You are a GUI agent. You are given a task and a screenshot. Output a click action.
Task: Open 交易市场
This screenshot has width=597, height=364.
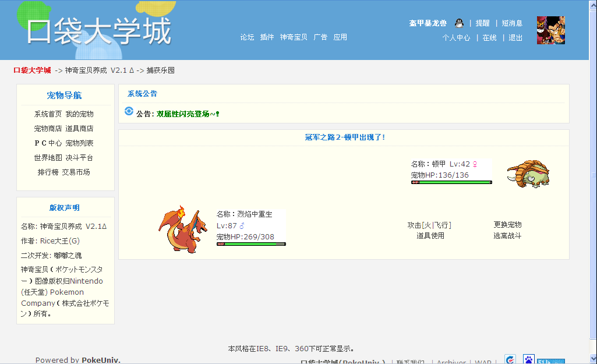pyautogui.click(x=76, y=172)
